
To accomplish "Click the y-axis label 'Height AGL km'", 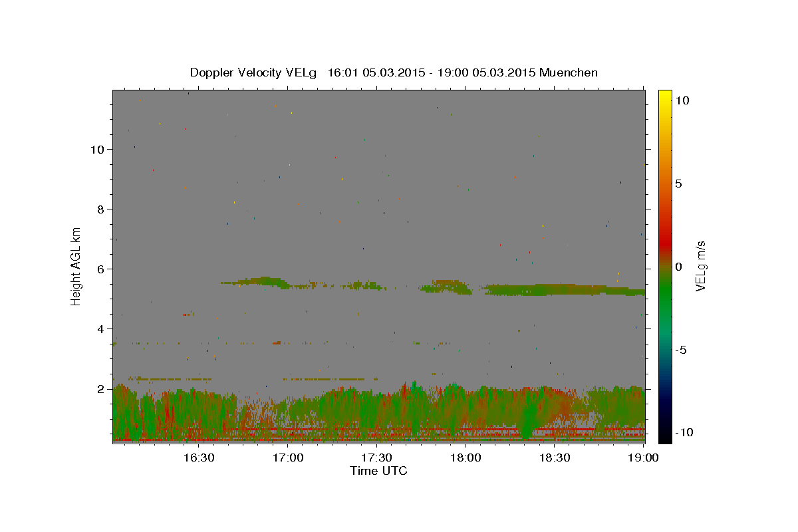I will point(76,265).
